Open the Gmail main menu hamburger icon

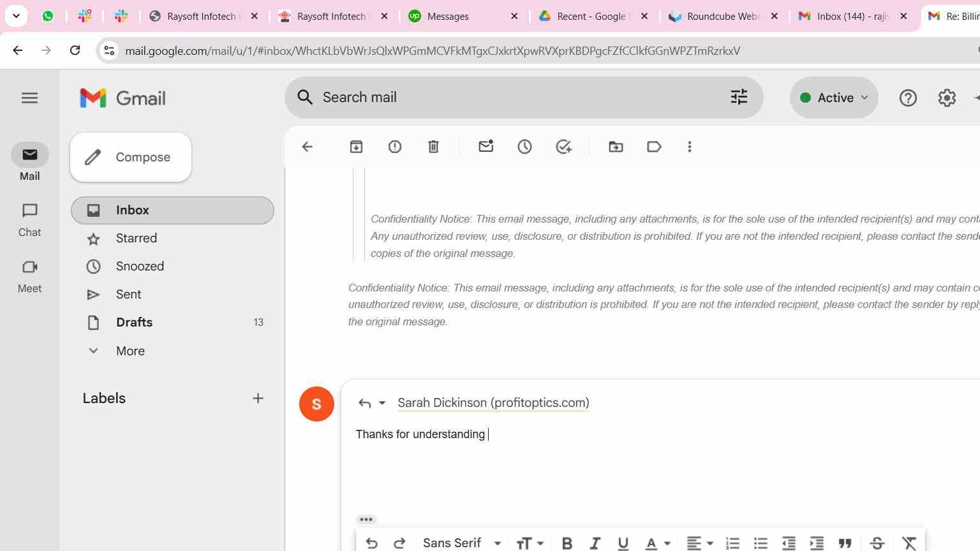pos(29,98)
